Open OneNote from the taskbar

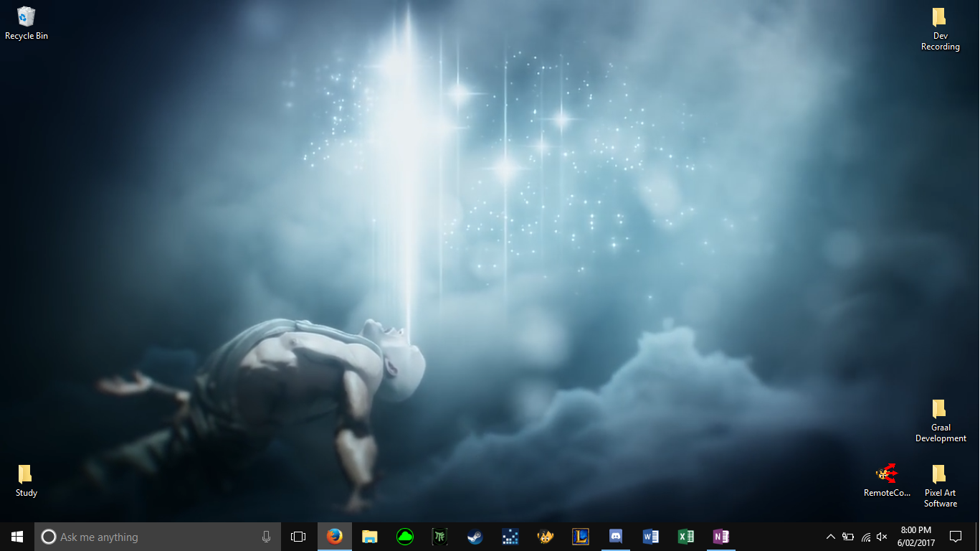[x=720, y=537]
